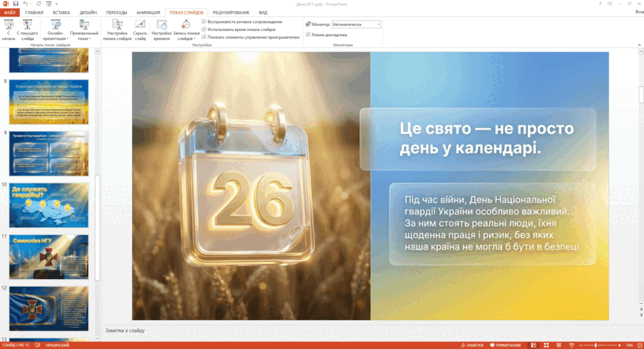Click УКРАИНСКИЙ language indicator
Screen dimensions: 644x349
[57, 346]
